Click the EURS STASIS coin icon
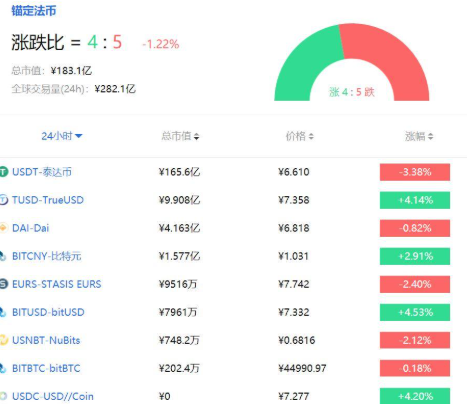Screen dimensions: 467x420 click(4, 284)
